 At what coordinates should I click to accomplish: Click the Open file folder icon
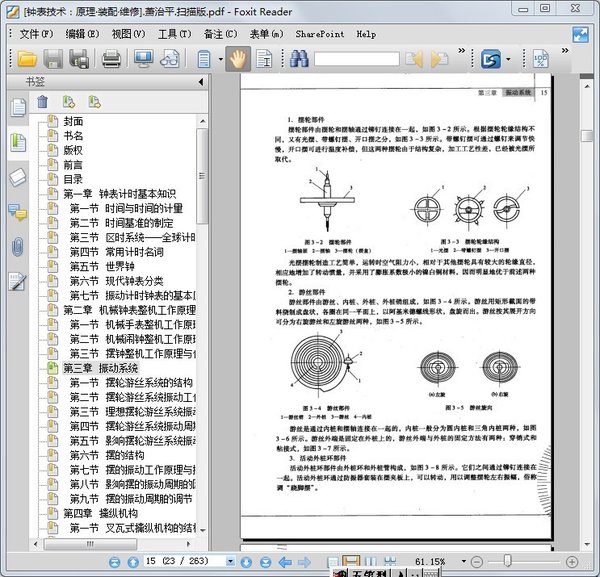pos(27,59)
